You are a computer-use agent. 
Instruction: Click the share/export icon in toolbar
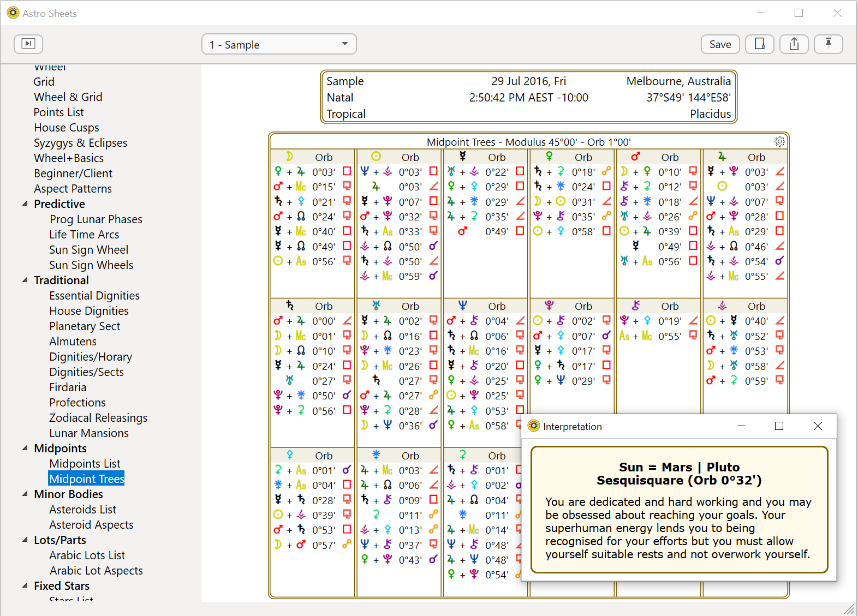[x=794, y=44]
